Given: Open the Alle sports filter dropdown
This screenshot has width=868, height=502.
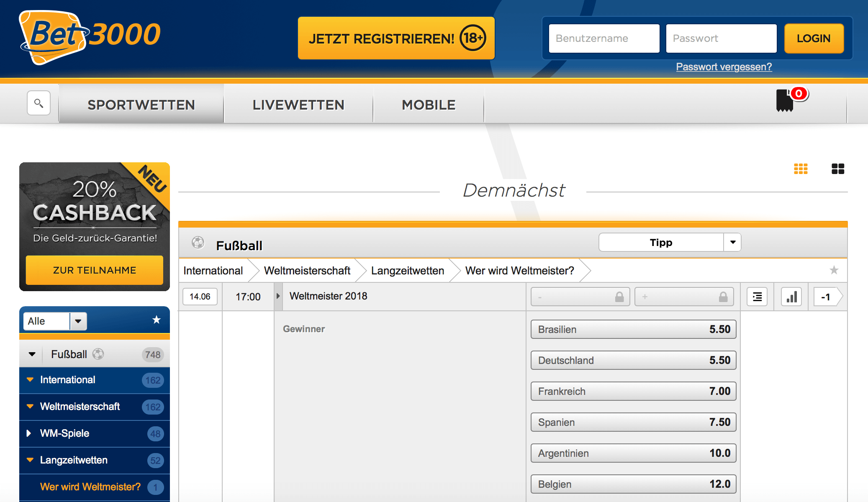Looking at the screenshot, I should click(55, 321).
